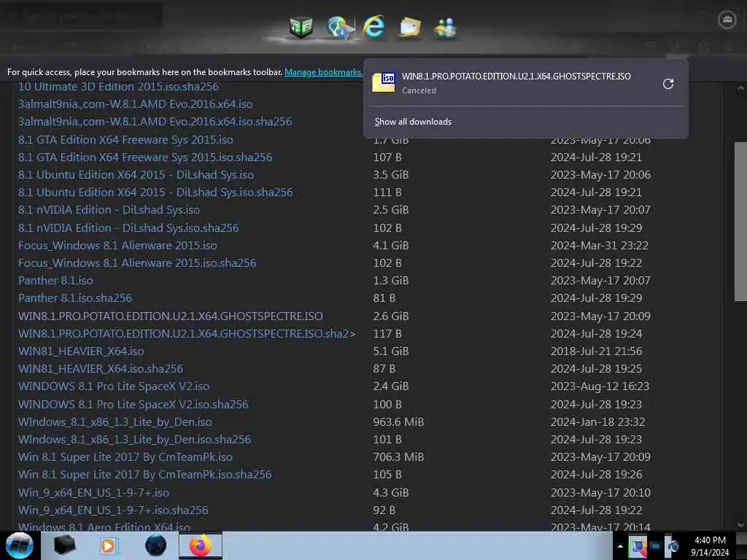Open WINDOWS 8.1 Pro Lite SpaceX V2.iso.sha256
This screenshot has width=747, height=560.
pos(133,405)
